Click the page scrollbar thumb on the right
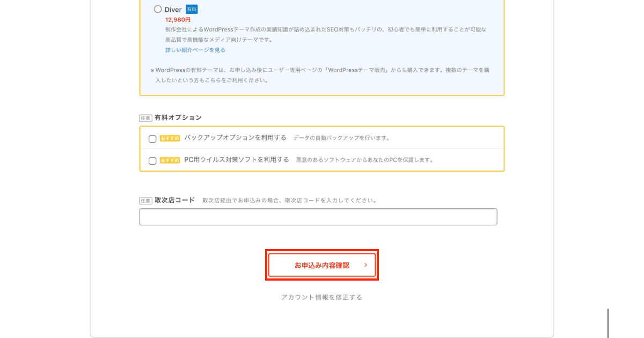The height and width of the screenshot is (338, 644). [x=608, y=323]
